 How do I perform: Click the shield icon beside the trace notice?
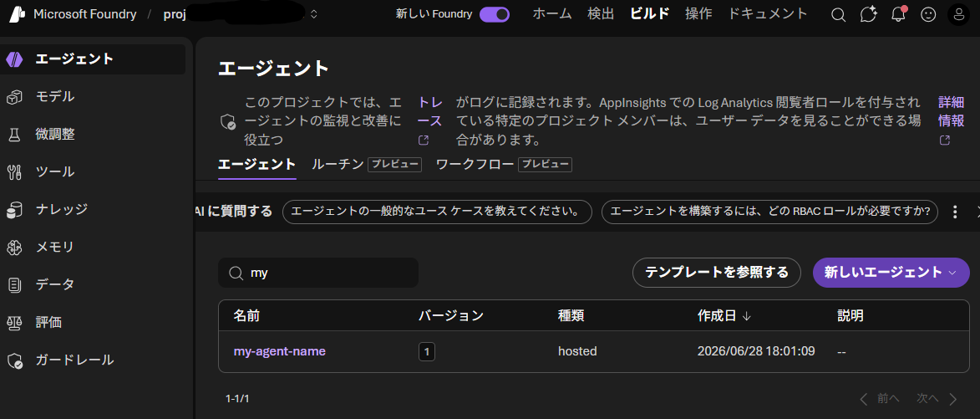[x=228, y=121]
